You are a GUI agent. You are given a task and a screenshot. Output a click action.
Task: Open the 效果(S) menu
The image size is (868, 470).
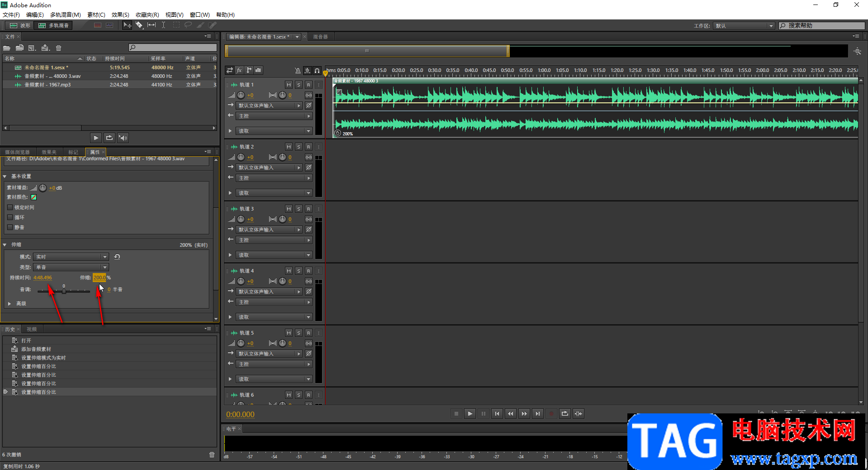(x=120, y=14)
